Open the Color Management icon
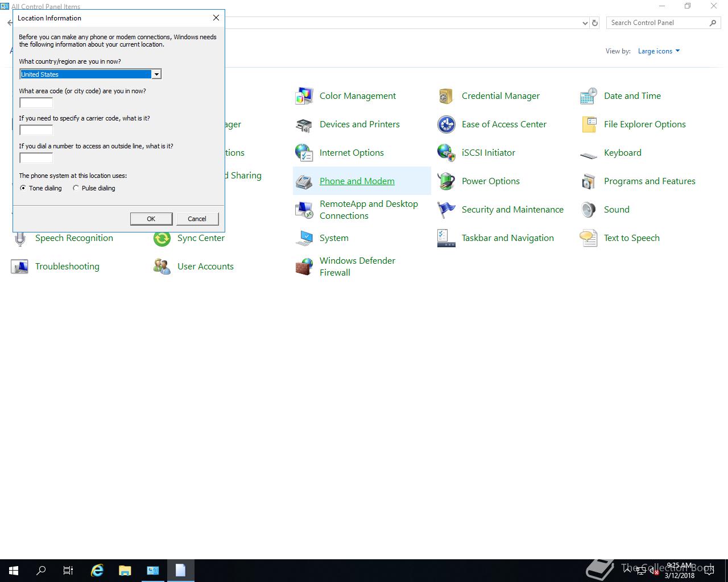The width and height of the screenshot is (728, 582). pos(304,96)
